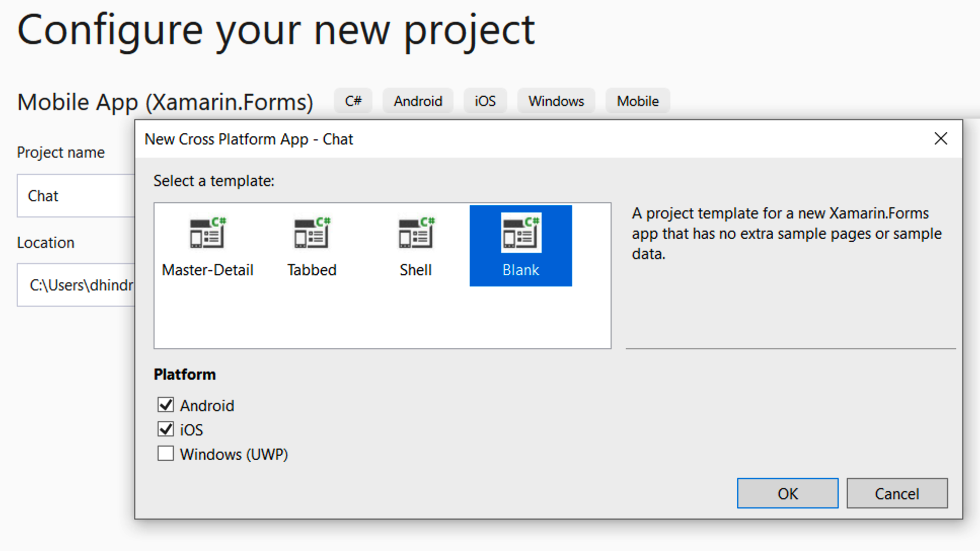Click the Platform heading
Image resolution: width=980 pixels, height=551 pixels.
click(x=185, y=375)
